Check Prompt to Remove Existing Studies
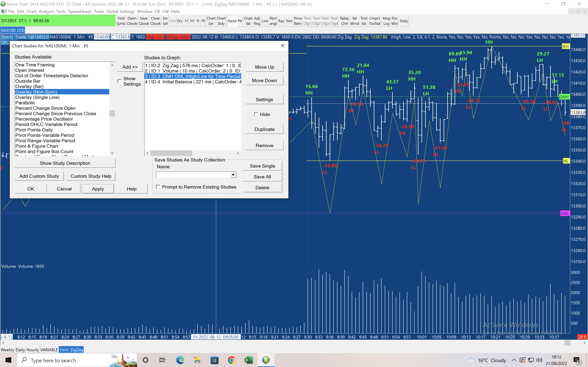This screenshot has height=367, width=588. [x=158, y=187]
